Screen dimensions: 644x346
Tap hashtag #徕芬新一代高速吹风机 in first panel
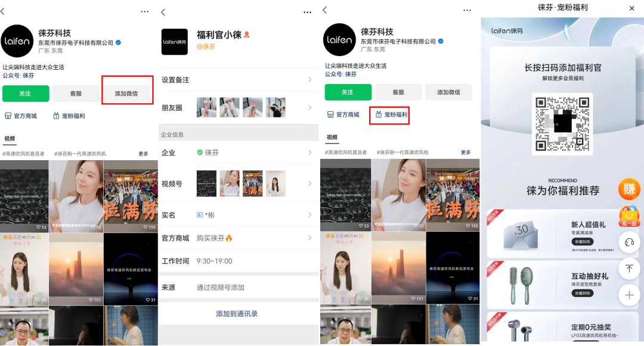[x=80, y=154]
